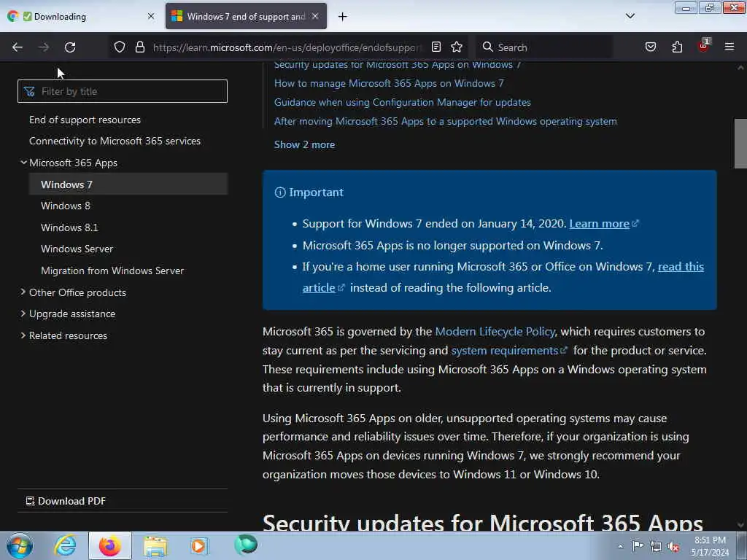Click the Firefox taskbar icon
The width and height of the screenshot is (747, 560).
[x=109, y=545]
